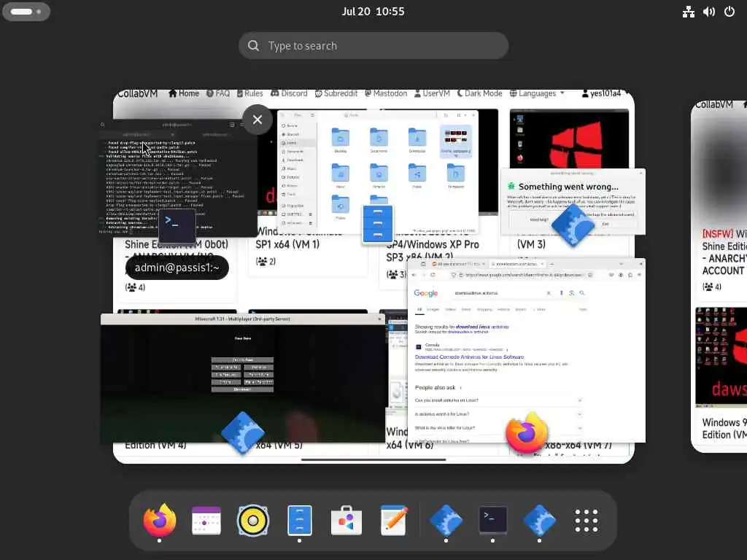Click the gear-diamond icon on Something went wrong window

(x=573, y=226)
